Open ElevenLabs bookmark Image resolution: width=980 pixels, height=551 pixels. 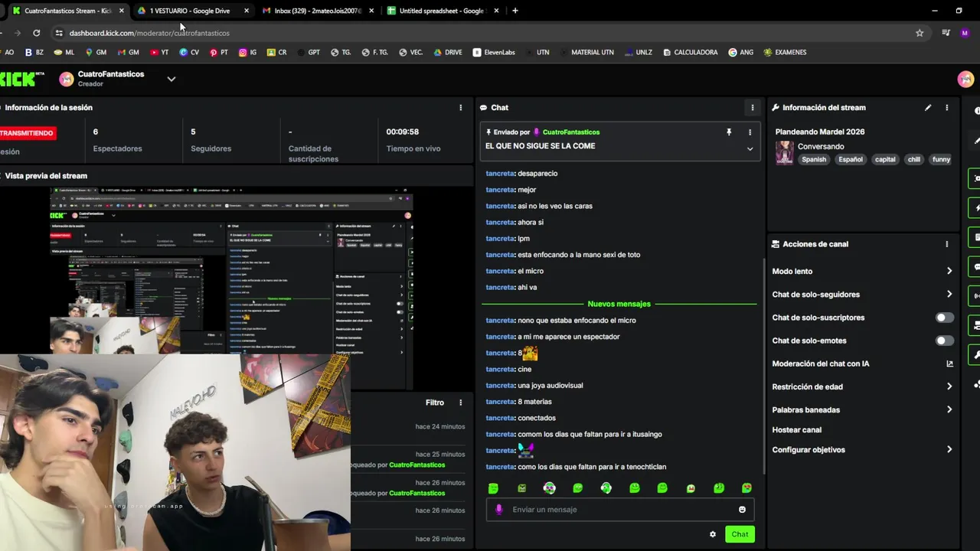pos(494,52)
